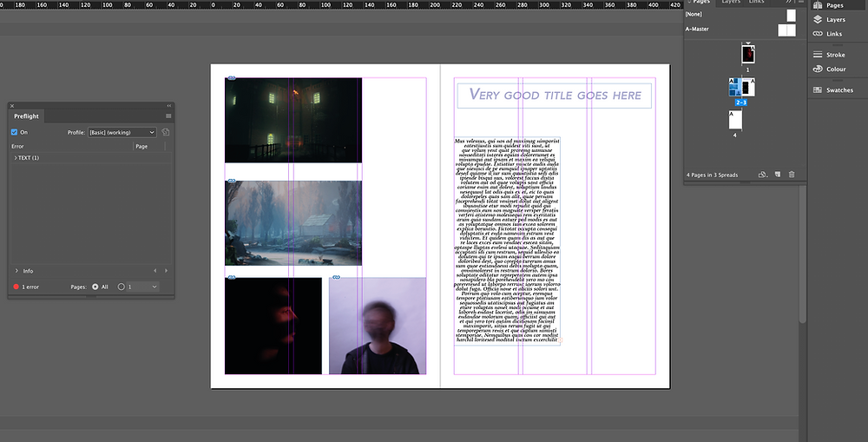
Task: Open the Pages panel flyout menu
Action: [x=801, y=2]
